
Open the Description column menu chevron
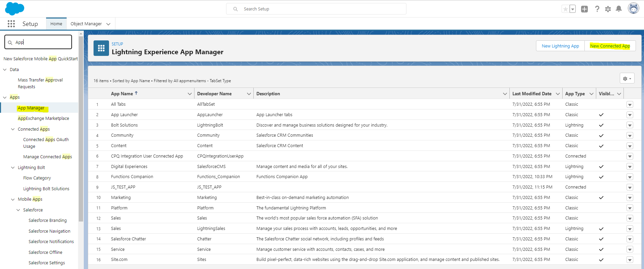[505, 94]
